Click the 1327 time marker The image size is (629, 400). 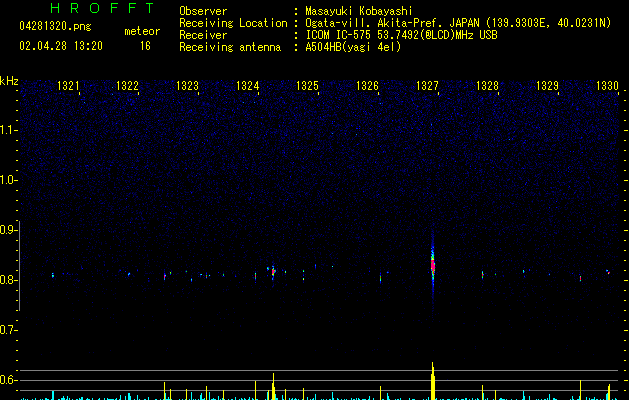(427, 86)
